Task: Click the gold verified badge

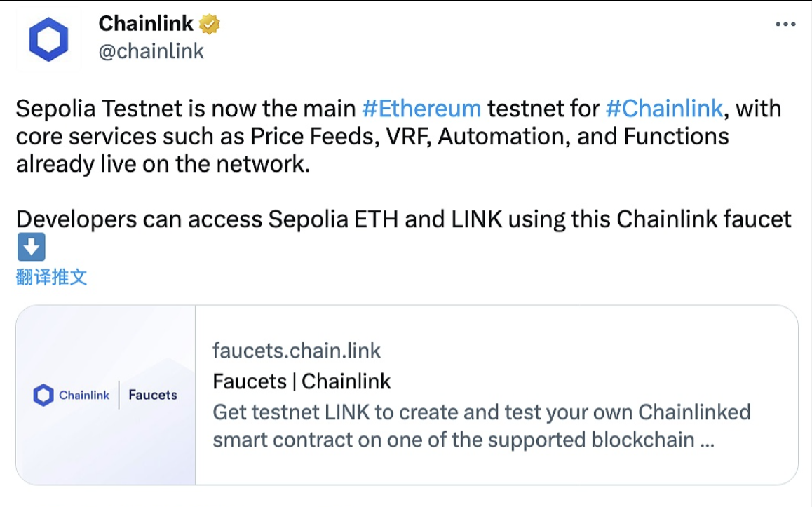Action: [x=210, y=25]
